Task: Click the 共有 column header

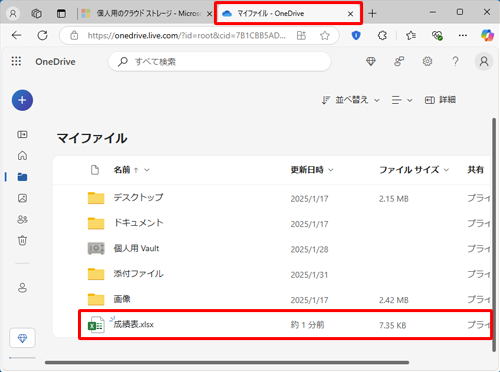Action: click(475, 170)
